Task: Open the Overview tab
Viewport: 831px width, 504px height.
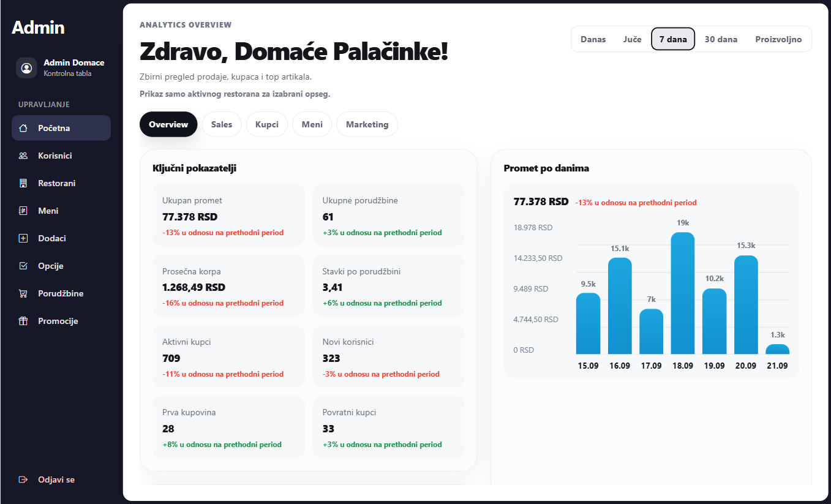Action: [x=168, y=124]
